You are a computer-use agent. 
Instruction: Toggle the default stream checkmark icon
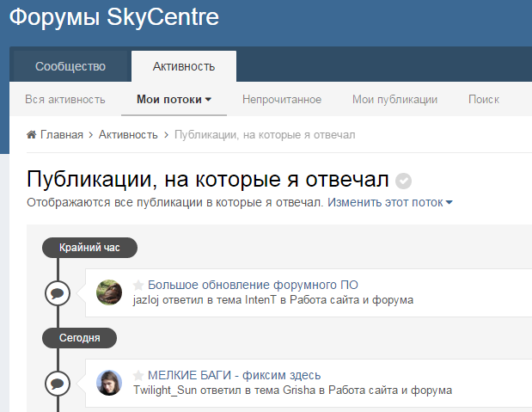(403, 181)
